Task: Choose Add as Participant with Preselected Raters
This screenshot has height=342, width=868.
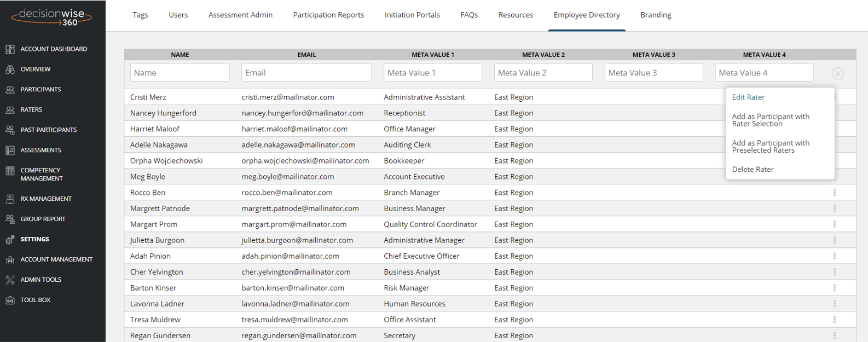Action: click(x=771, y=146)
